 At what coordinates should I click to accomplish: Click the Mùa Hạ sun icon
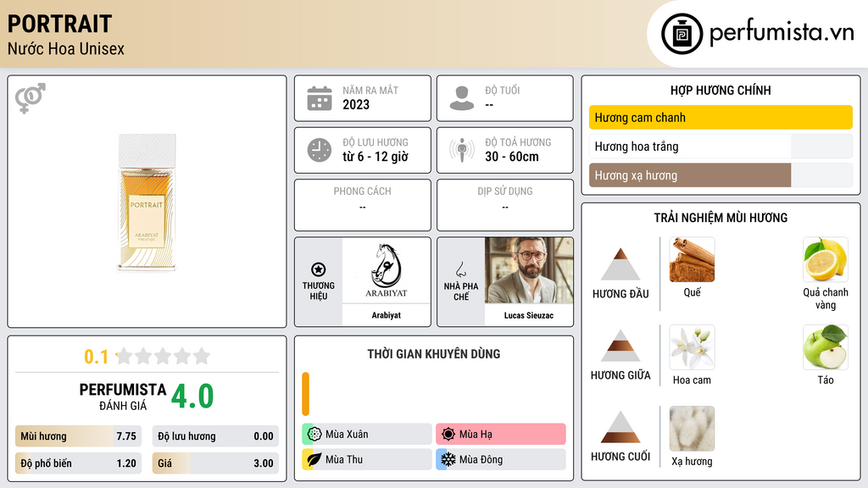click(448, 435)
